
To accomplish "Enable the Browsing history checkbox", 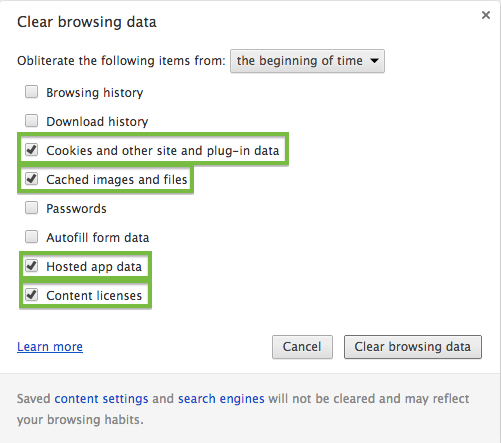I will [x=32, y=92].
